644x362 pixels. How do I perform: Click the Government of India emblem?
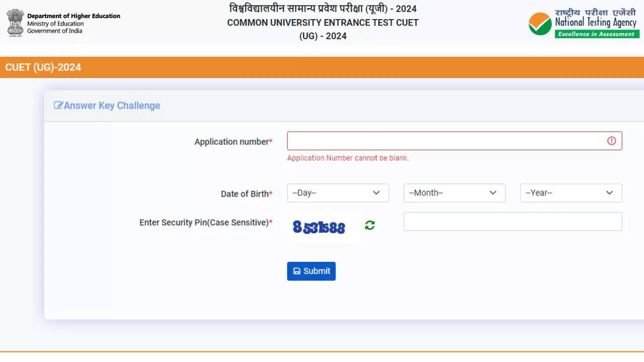(15, 23)
